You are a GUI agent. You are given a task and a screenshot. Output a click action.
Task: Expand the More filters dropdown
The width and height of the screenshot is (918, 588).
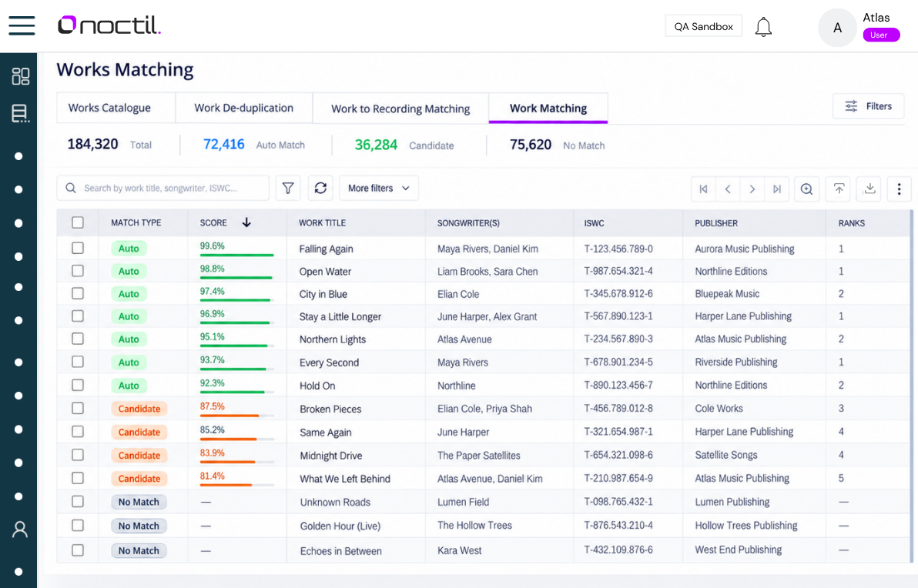point(379,188)
